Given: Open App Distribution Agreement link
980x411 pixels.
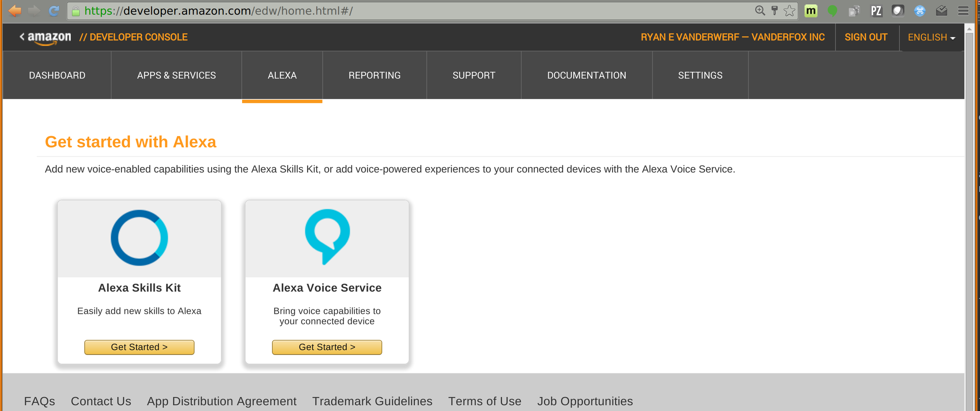Looking at the screenshot, I should point(222,401).
